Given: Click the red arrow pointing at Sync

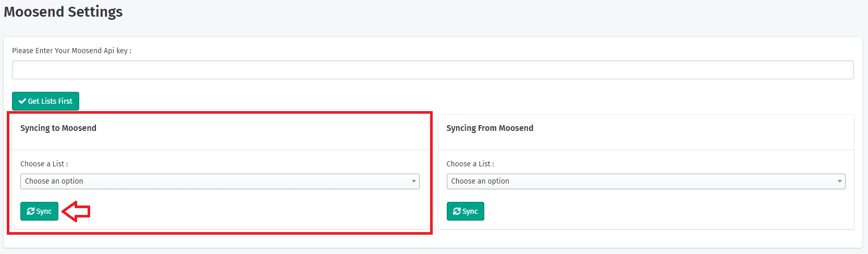Looking at the screenshot, I should [x=76, y=211].
